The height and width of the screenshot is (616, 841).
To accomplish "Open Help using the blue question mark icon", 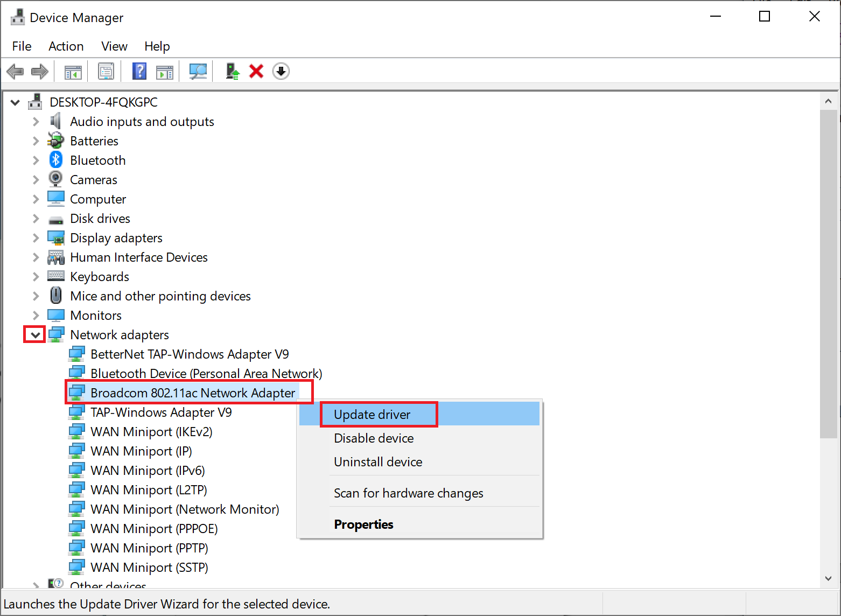I will [x=139, y=71].
